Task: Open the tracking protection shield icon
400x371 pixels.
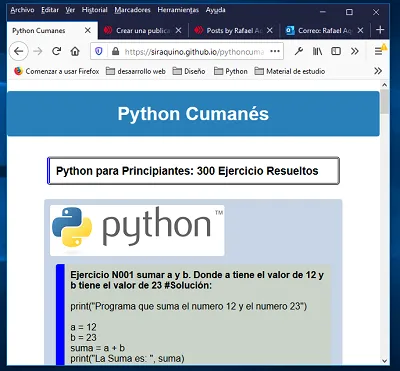Action: [99, 51]
